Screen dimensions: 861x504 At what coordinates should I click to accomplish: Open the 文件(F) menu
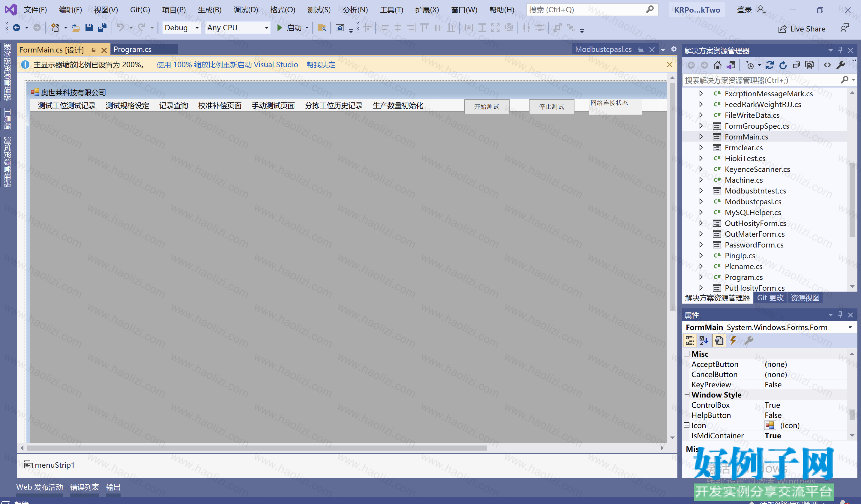(35, 10)
